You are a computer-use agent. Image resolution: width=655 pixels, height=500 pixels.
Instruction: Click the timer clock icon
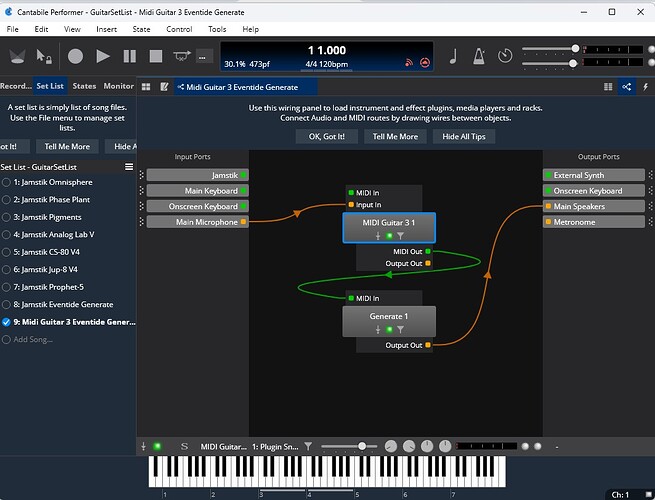coord(505,56)
